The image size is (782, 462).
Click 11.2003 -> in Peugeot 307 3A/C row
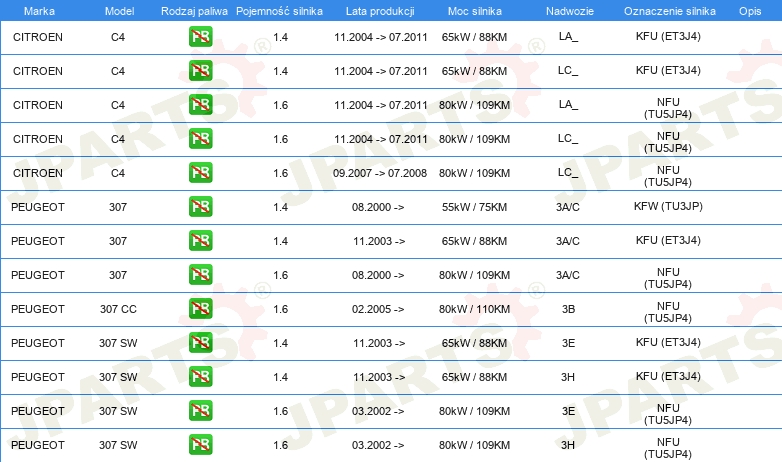tap(379, 241)
